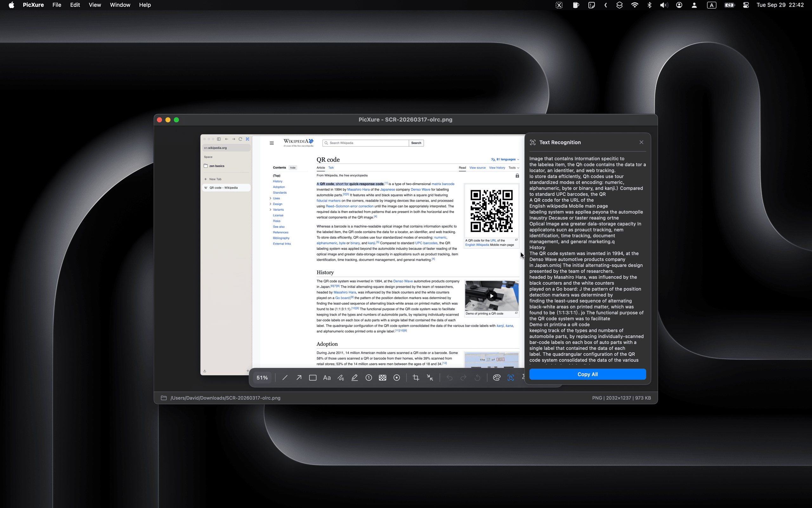Click the keyboard input source A icon
Viewport: 812px width, 508px height.
(x=711, y=5)
